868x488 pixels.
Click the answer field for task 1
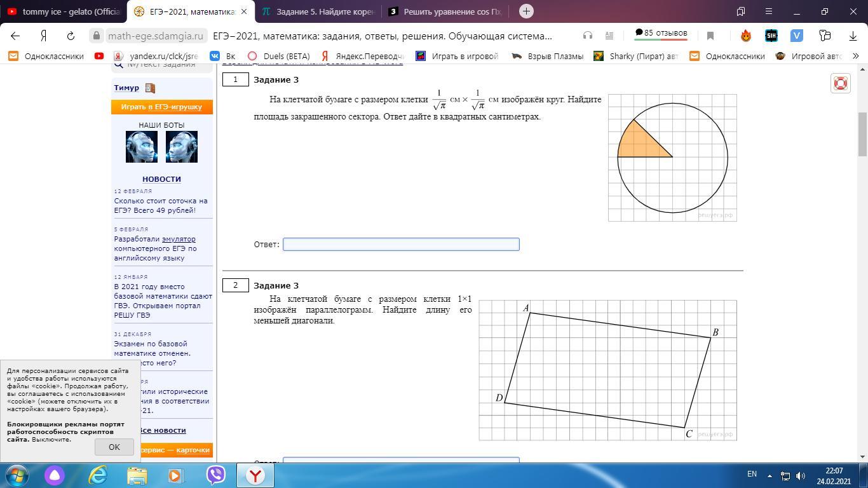click(401, 245)
